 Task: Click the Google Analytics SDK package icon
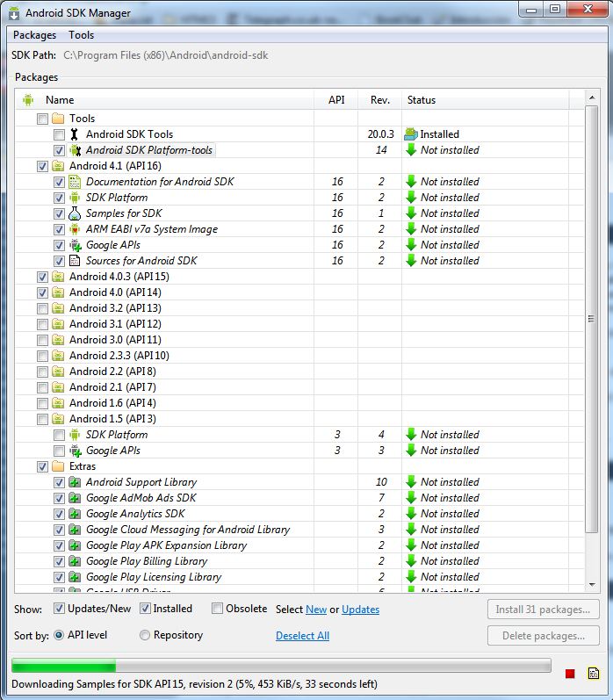[x=75, y=514]
